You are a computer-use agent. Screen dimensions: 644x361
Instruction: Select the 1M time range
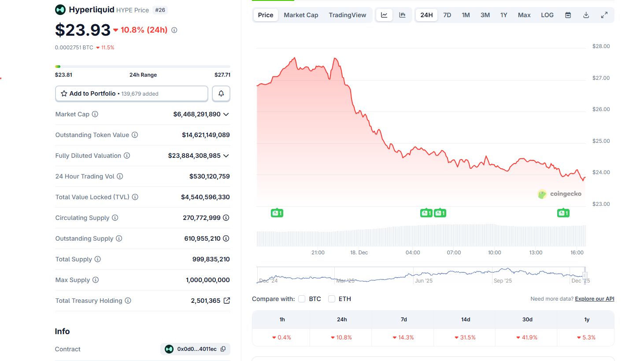pyautogui.click(x=466, y=15)
